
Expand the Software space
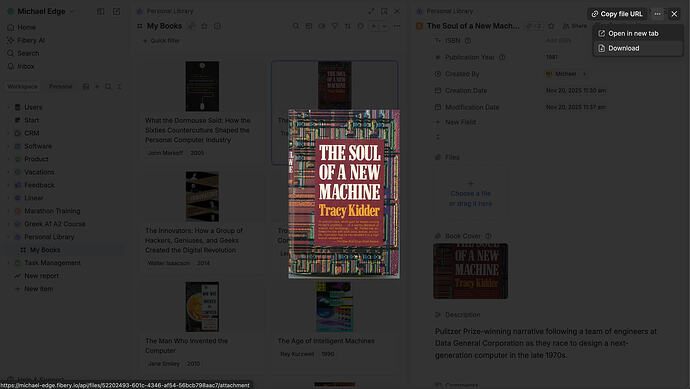[9, 146]
